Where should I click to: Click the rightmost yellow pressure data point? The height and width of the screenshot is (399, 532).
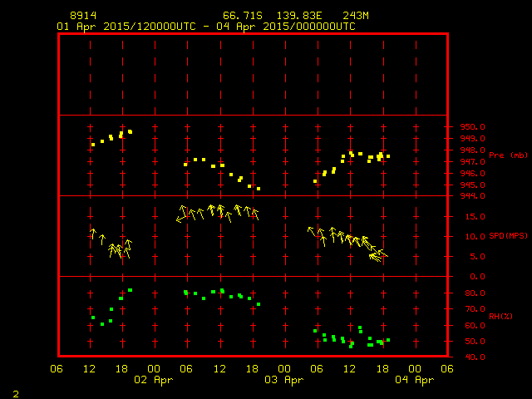[x=387, y=156]
